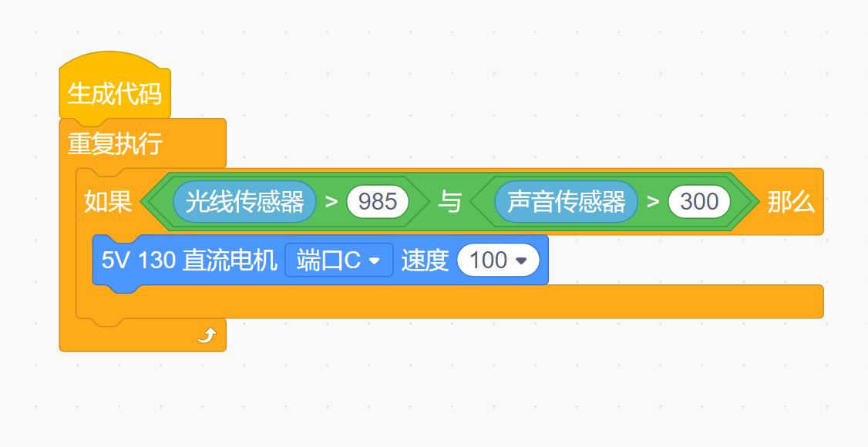Viewport: 868px width, 447px height.
Task: Click the greater-than sign after 光线传感器
Action: click(x=331, y=201)
